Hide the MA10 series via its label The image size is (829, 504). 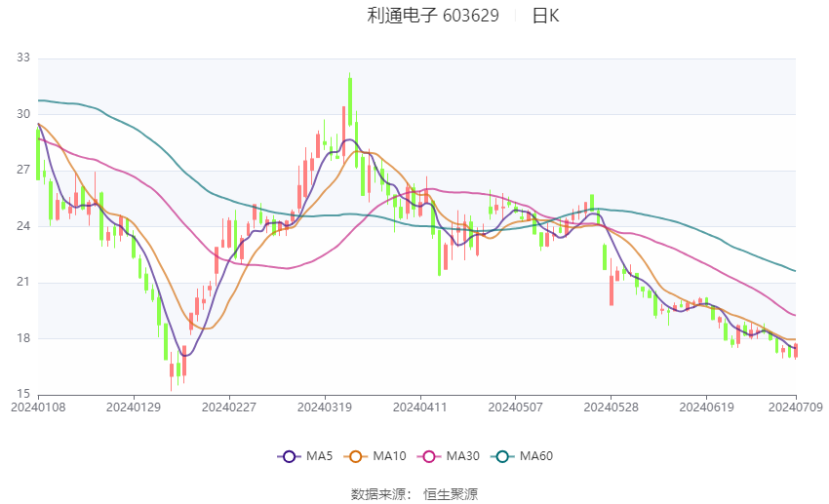pyautogui.click(x=390, y=456)
